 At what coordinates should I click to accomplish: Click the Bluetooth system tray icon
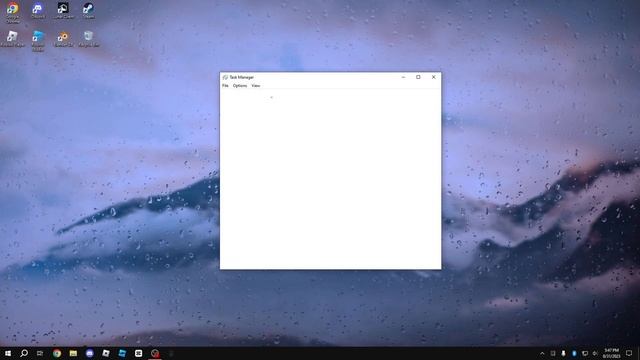(574, 353)
